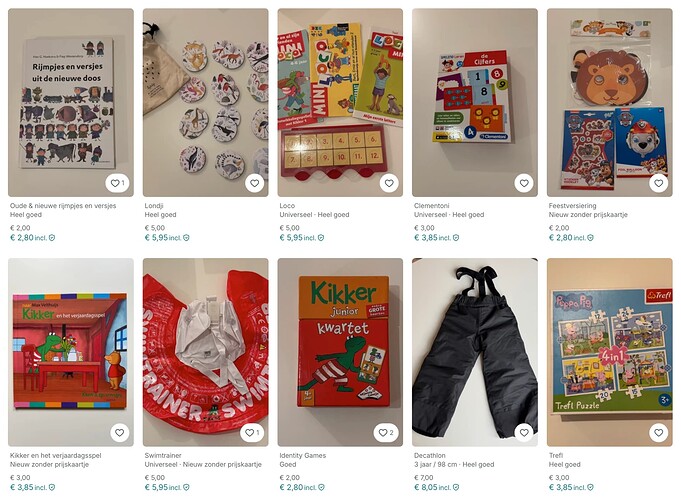View the Decathlon ski pants photo
This screenshot has width=681, height=500.
pos(475,352)
